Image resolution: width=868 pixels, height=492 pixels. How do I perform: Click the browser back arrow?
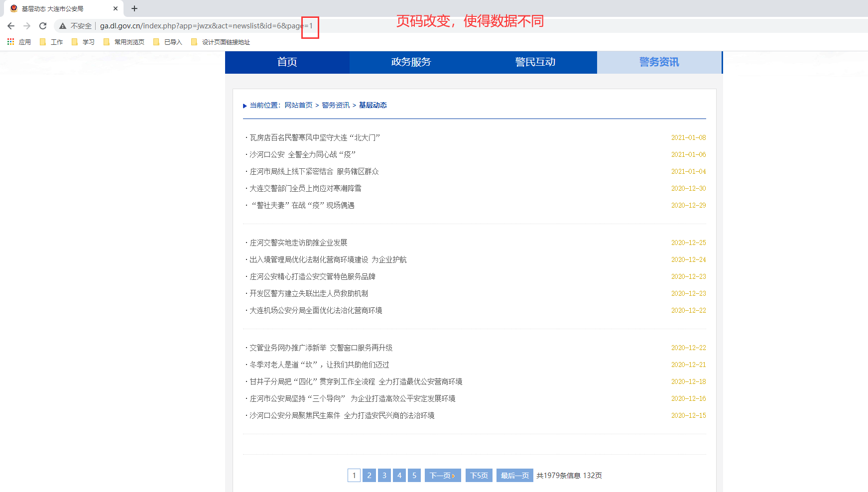pyautogui.click(x=11, y=26)
